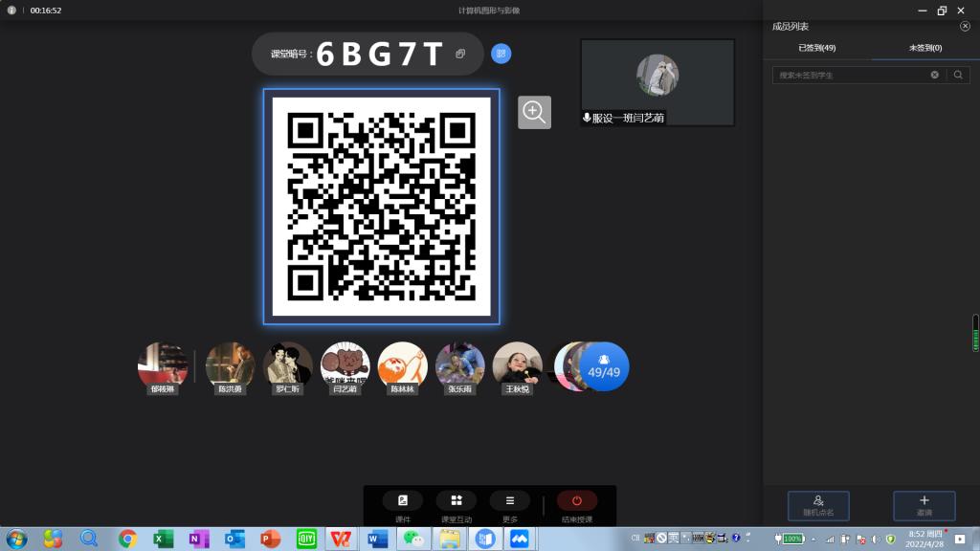Switch to the 已签到(49) tab
Image resolution: width=980 pixels, height=551 pixels.
[x=817, y=48]
